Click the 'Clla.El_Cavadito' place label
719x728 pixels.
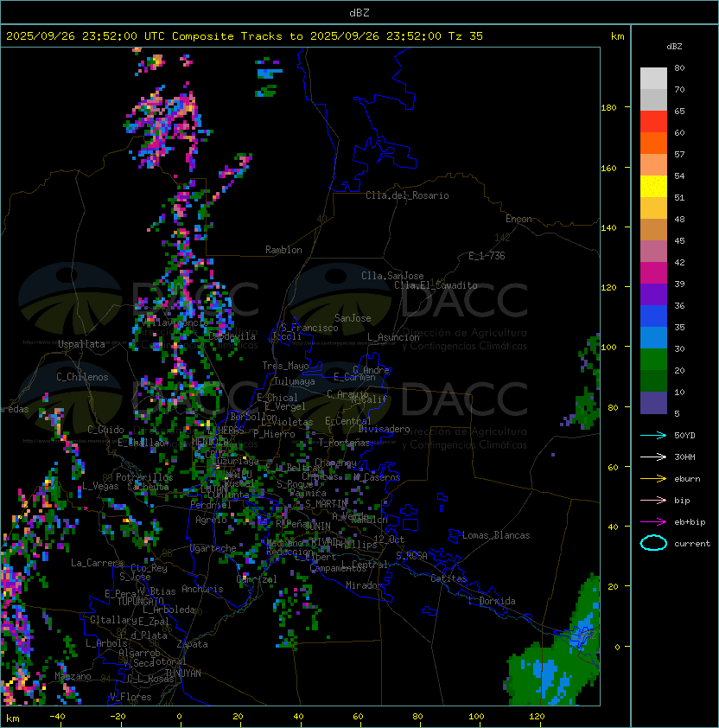click(436, 285)
